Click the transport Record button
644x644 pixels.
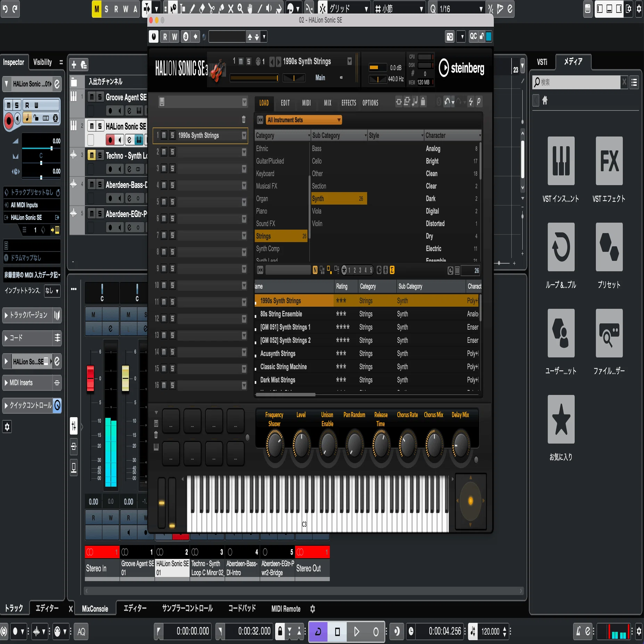(375, 631)
